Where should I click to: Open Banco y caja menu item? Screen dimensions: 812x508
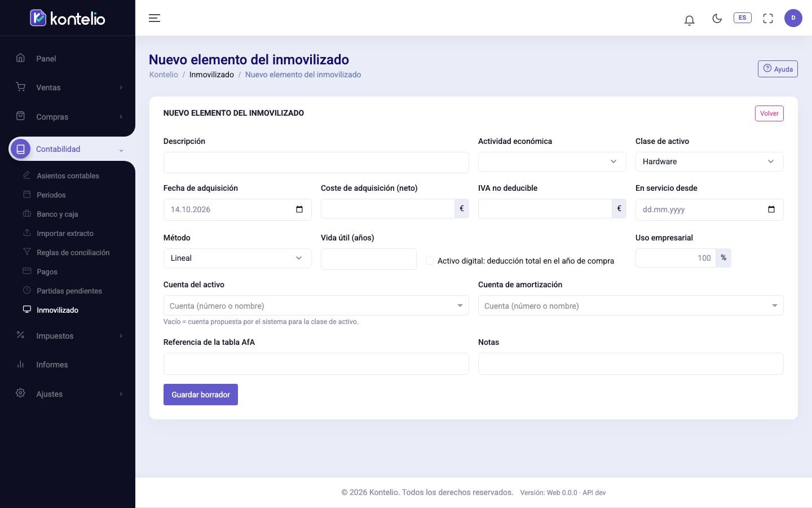point(57,214)
